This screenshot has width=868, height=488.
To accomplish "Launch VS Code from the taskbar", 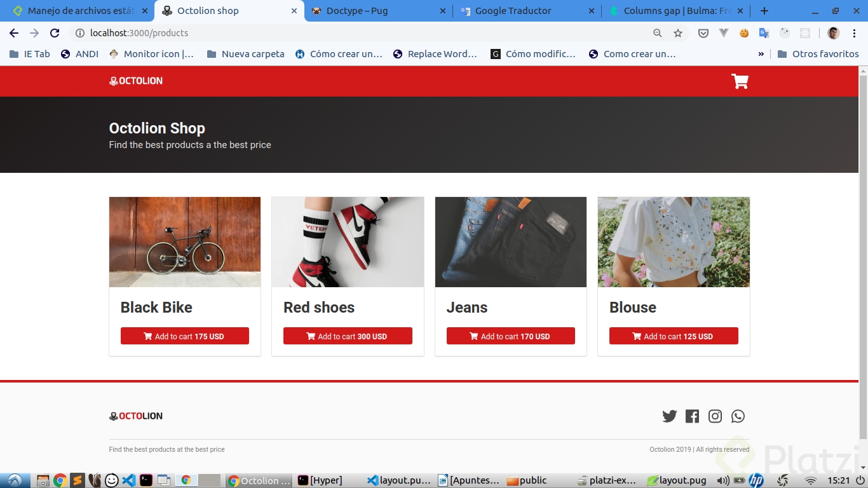I will click(x=129, y=480).
